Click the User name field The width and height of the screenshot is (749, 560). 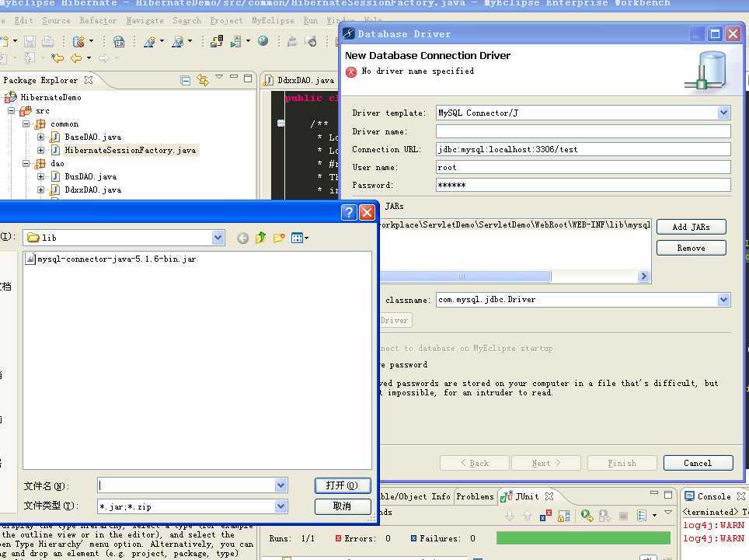(x=583, y=167)
